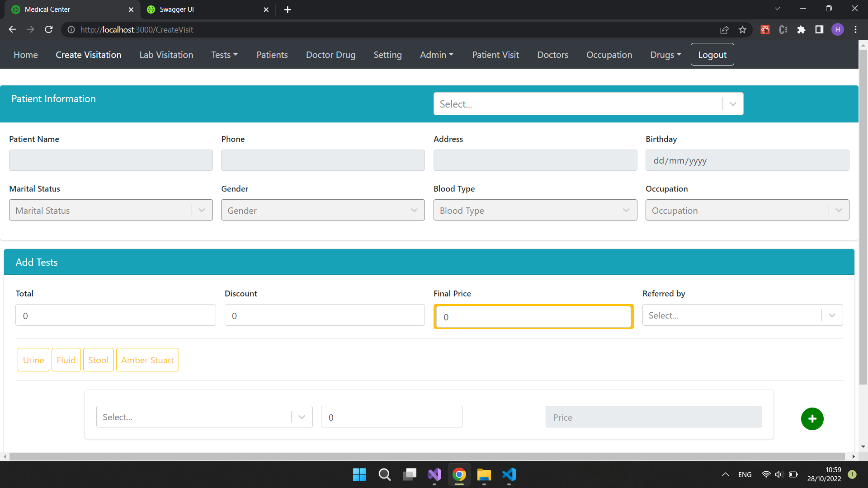Open the share page icon in address bar
868x488 pixels.
[x=724, y=29]
